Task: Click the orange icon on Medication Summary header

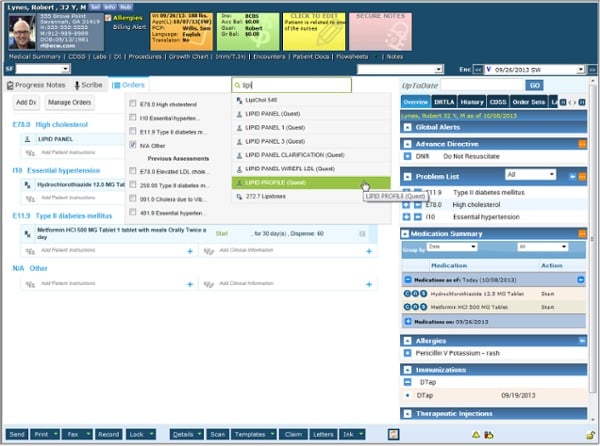Action: click(x=581, y=233)
